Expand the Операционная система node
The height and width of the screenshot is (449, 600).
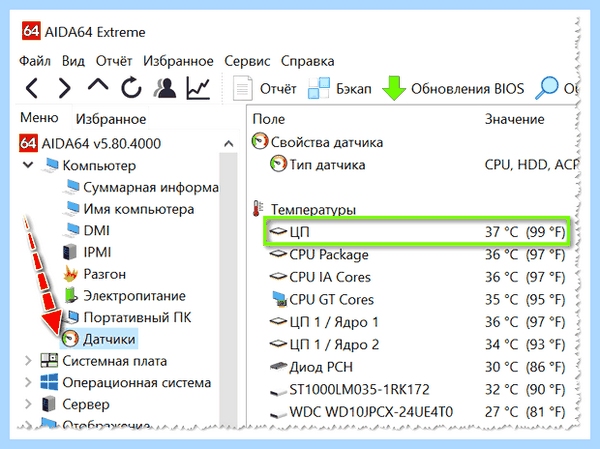click(x=28, y=382)
